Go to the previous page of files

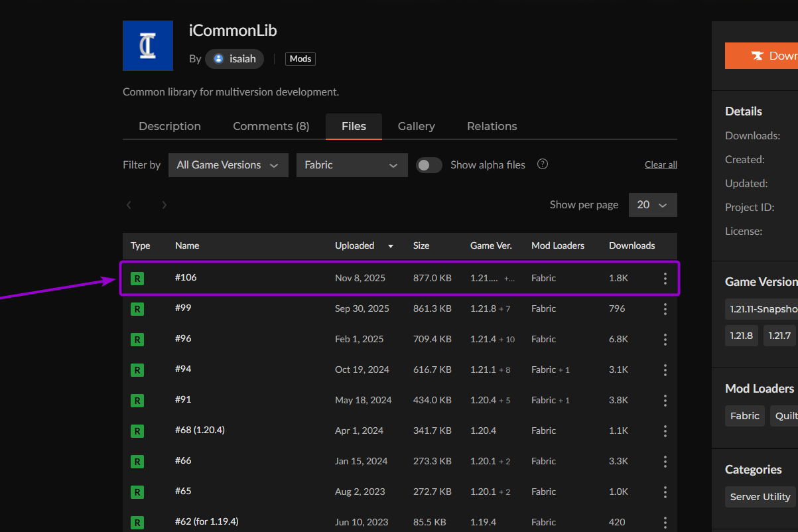pos(129,205)
